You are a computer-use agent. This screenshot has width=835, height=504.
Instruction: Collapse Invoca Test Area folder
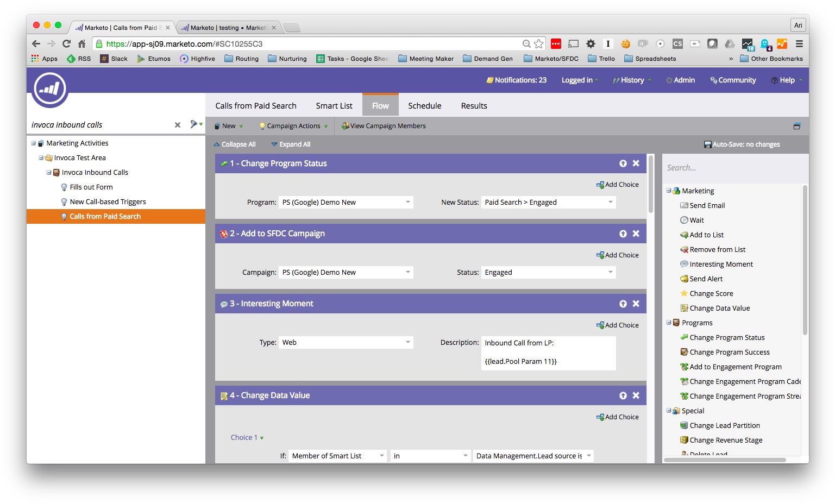point(41,158)
